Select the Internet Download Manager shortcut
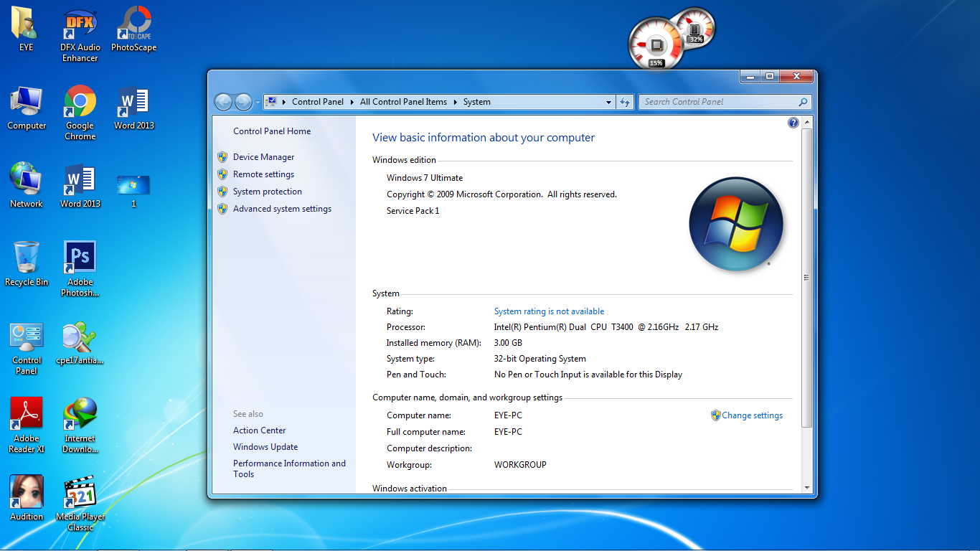This screenshot has width=980, height=551. point(80,425)
